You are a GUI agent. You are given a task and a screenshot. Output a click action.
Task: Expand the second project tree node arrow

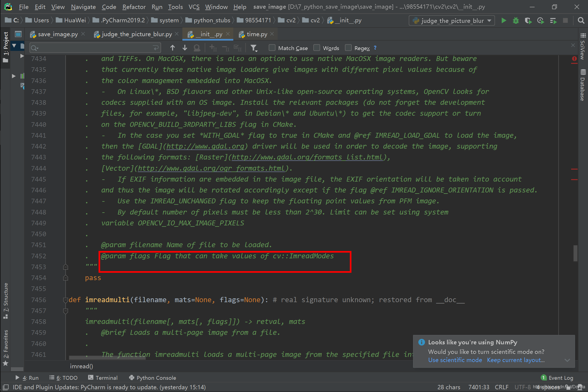pyautogui.click(x=14, y=76)
